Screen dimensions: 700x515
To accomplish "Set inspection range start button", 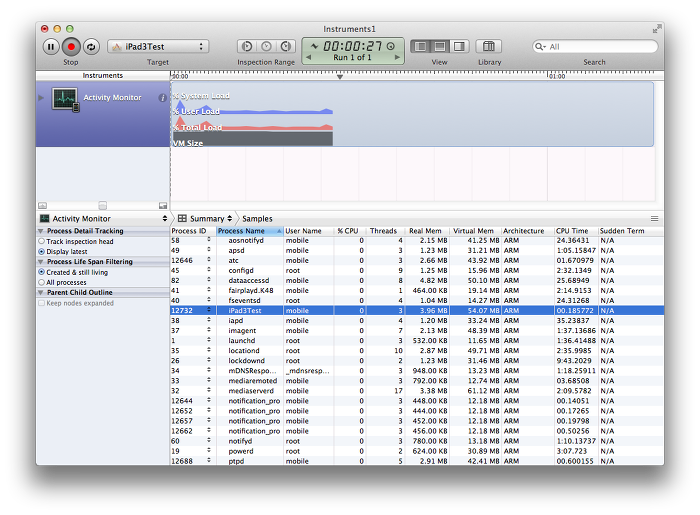I will pos(246,46).
